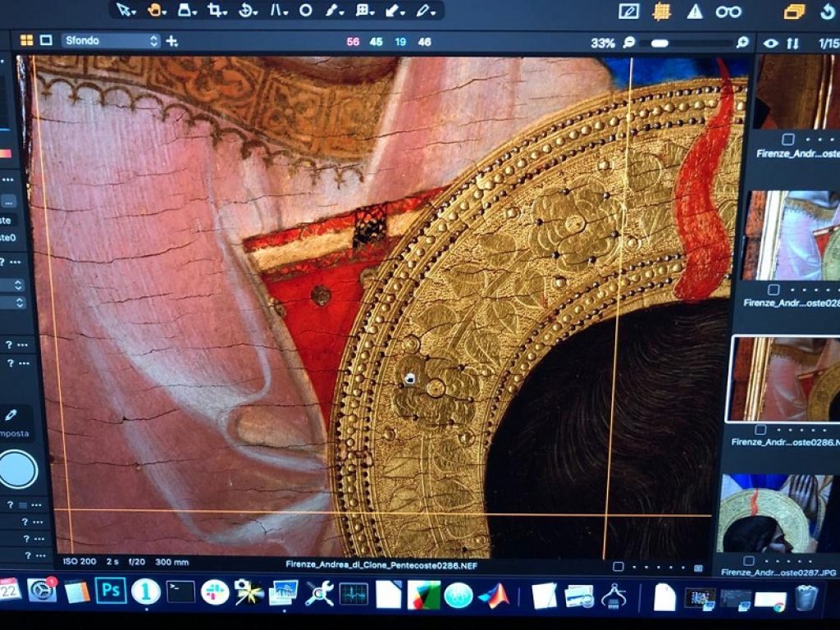Show exposure warning triangle icon

point(695,11)
